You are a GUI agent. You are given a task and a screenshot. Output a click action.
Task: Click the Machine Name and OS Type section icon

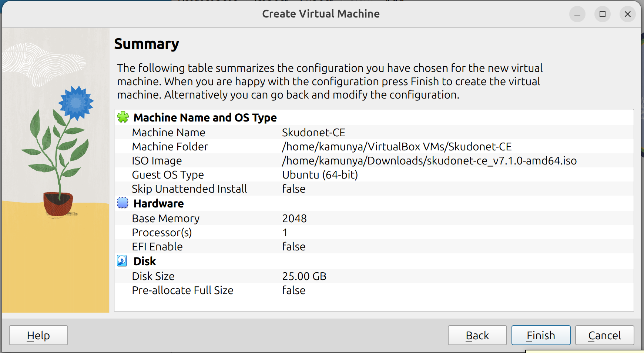click(123, 117)
